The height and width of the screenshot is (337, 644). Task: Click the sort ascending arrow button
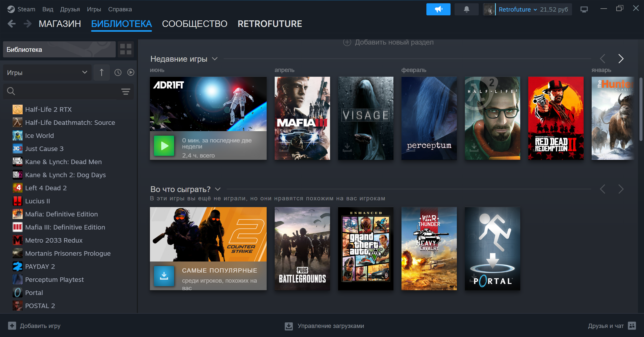coord(102,72)
